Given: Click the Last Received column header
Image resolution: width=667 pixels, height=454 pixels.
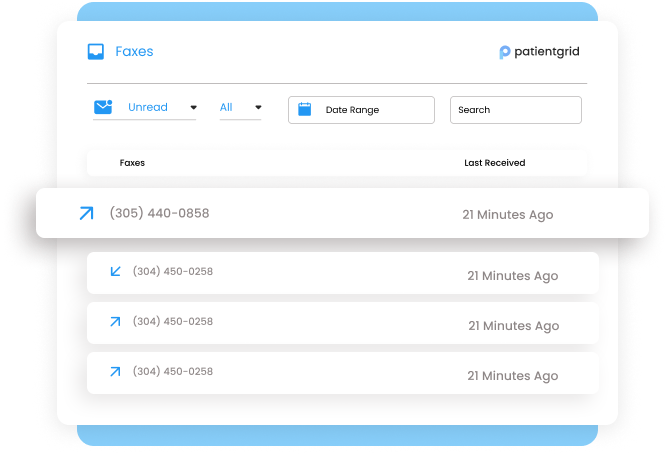Looking at the screenshot, I should [495, 163].
